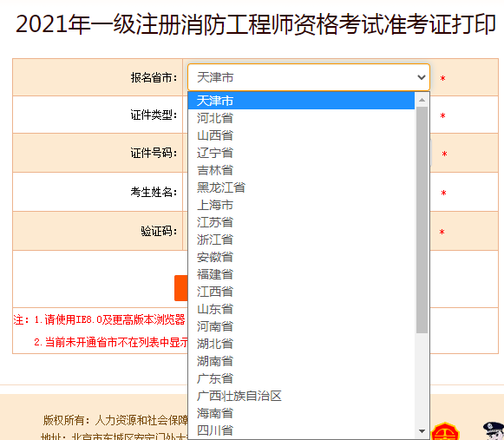This screenshot has width=504, height=440.
Task: Select 江西省 option
Action: (x=301, y=292)
